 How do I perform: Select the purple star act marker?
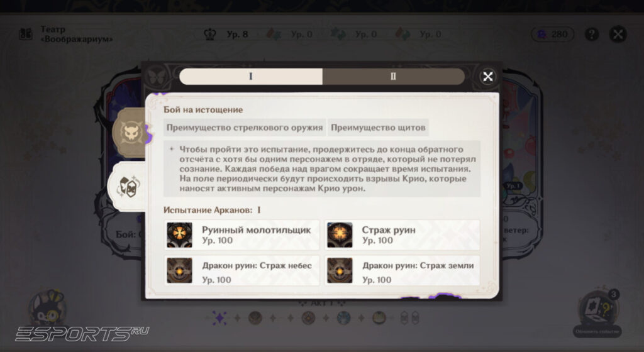point(219,318)
